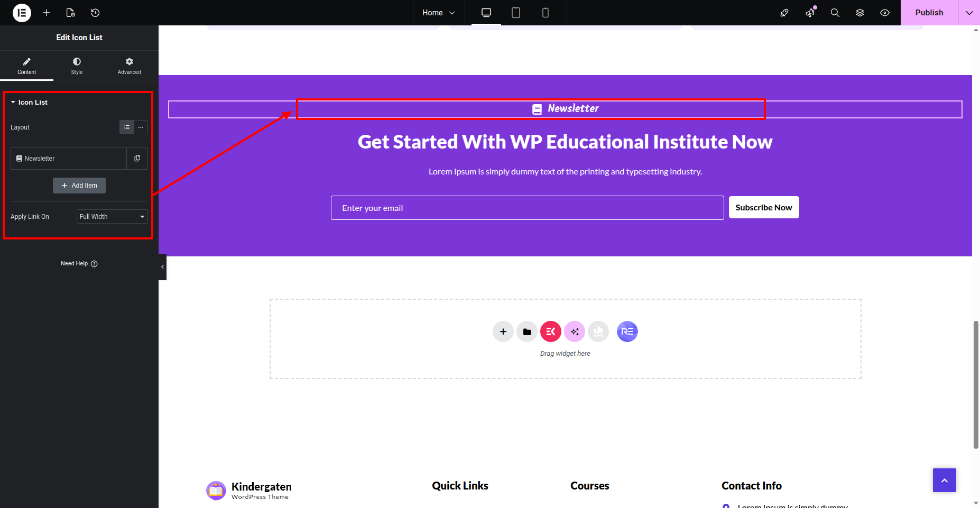Viewport: 980px width, 508px height.
Task: Click the Subscribe Now button
Action: (x=763, y=208)
